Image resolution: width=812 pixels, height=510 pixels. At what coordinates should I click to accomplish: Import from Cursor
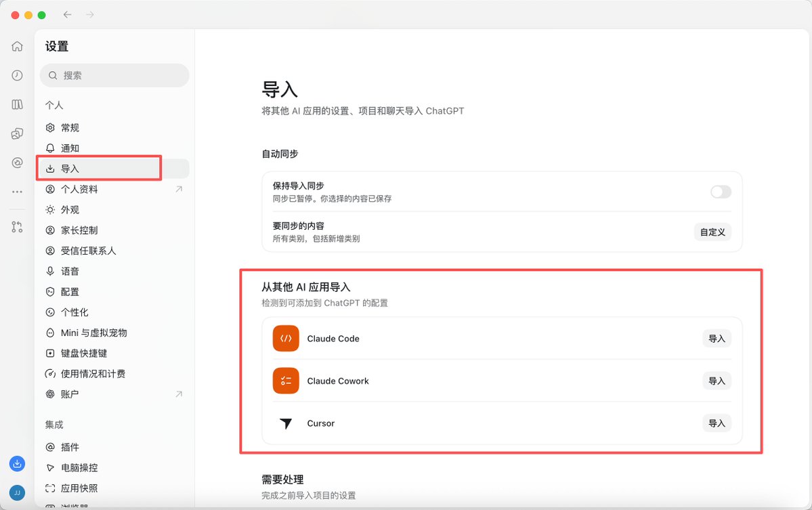coord(717,423)
